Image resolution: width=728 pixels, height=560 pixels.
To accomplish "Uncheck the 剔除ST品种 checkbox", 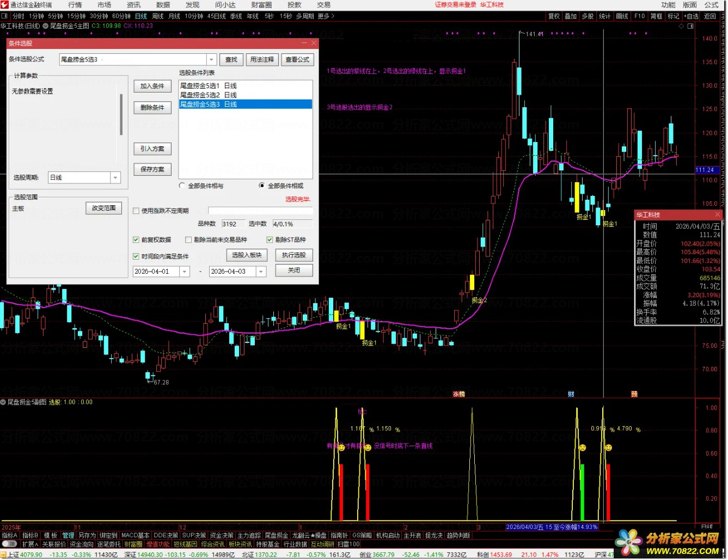I will (x=270, y=239).
